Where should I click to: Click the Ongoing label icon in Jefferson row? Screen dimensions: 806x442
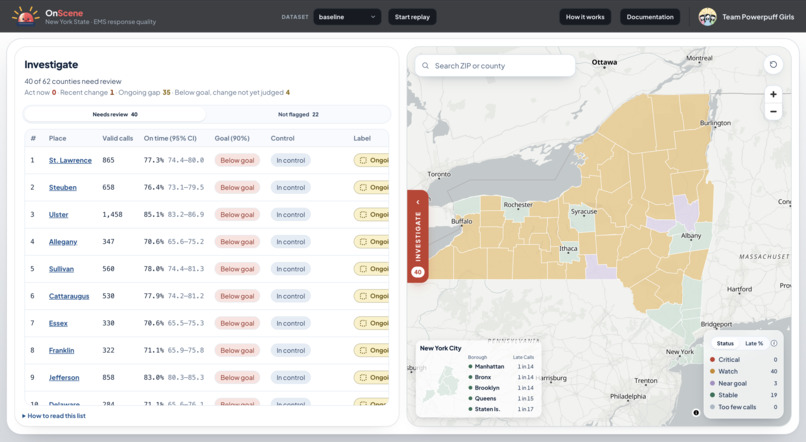click(363, 378)
